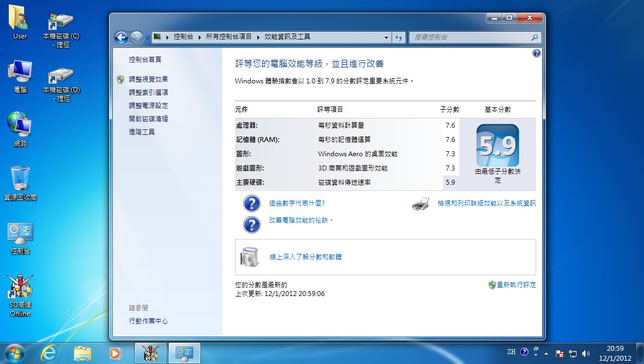Click 檢視和列印詳細效能以及系統資訊 link
The image size is (644, 364).
(x=487, y=203)
